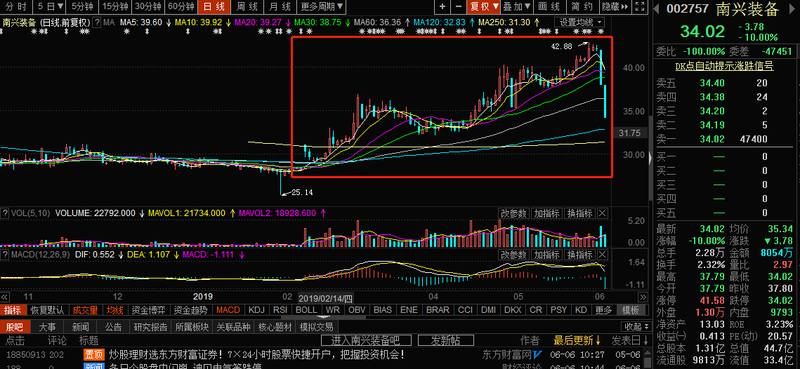
Task: Zoom in chart with plus icon
Action: (442, 7)
